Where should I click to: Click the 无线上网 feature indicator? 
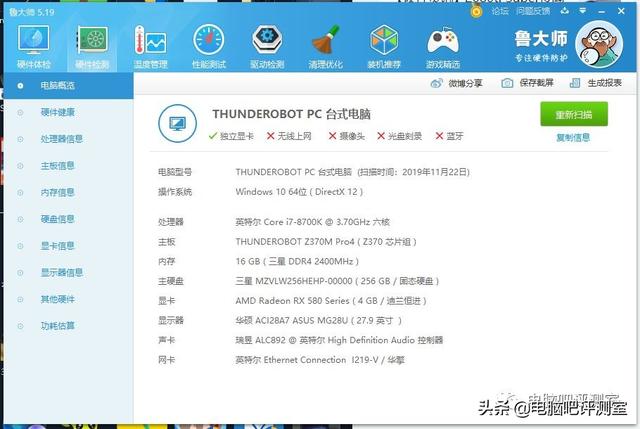pyautogui.click(x=289, y=136)
